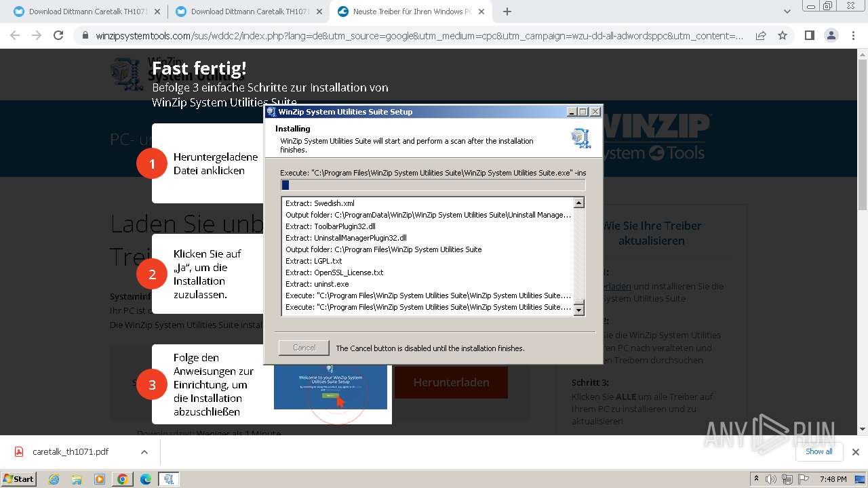Image resolution: width=868 pixels, height=488 pixels.
Task: Open media player icon in taskbar
Action: click(x=100, y=479)
